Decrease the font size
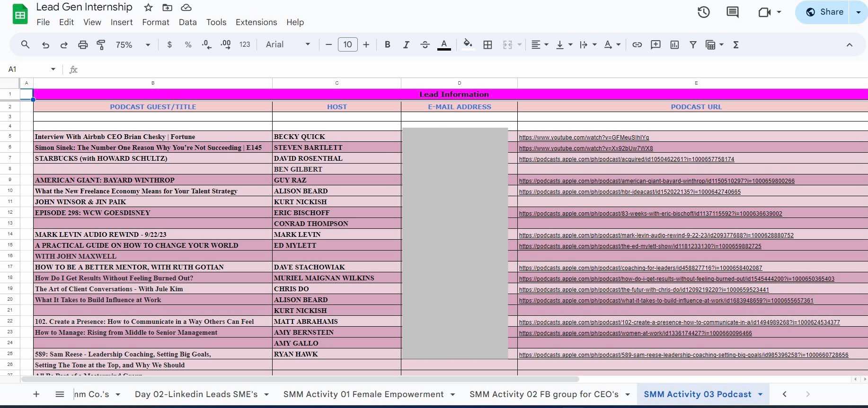 [x=329, y=45]
